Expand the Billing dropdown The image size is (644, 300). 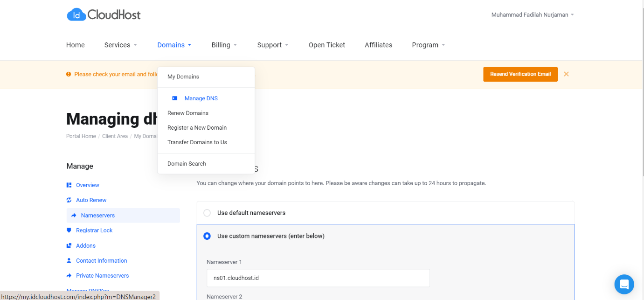coord(224,45)
